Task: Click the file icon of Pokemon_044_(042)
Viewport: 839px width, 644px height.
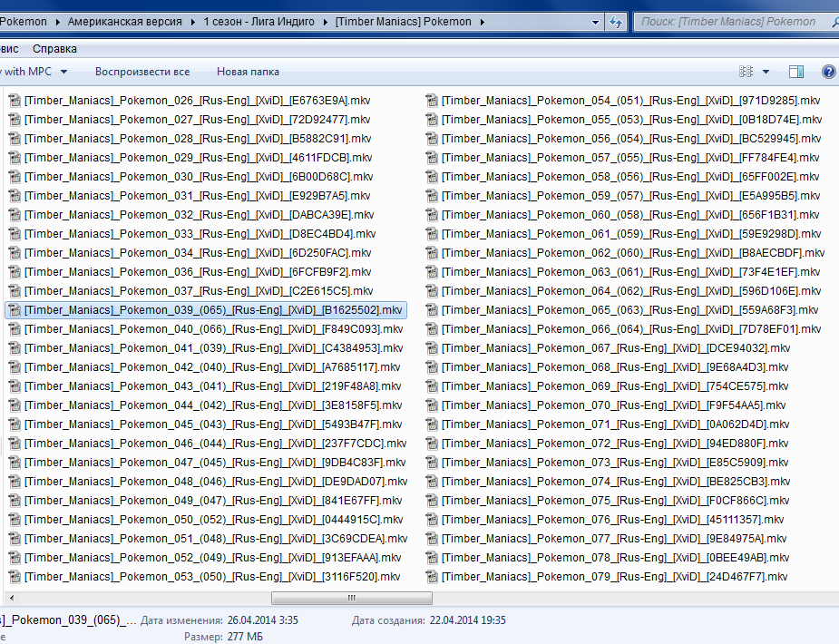Action: tap(15, 405)
